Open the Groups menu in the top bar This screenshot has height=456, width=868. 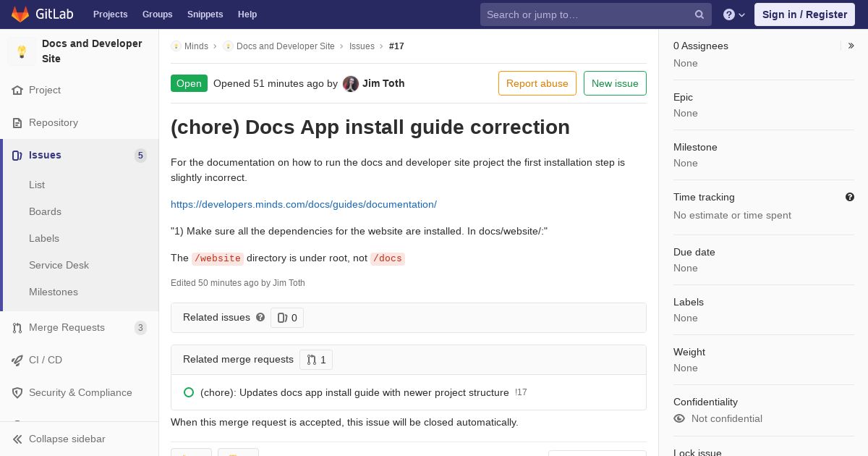coord(158,14)
